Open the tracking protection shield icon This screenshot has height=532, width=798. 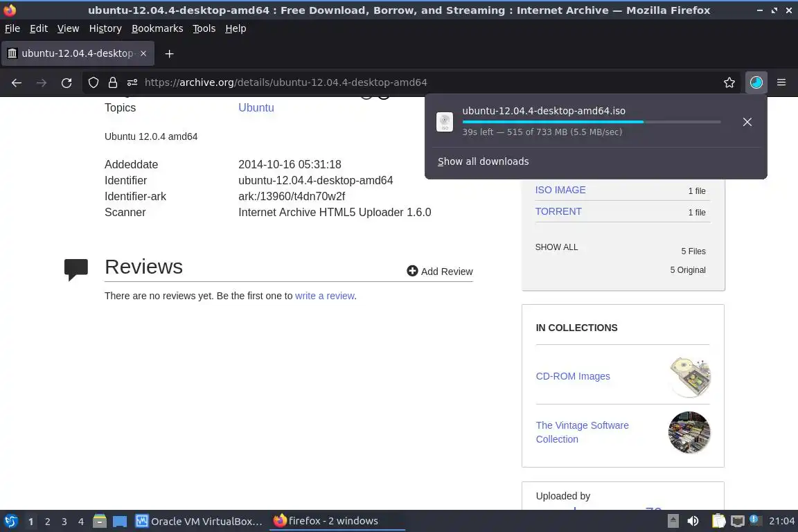tap(93, 82)
